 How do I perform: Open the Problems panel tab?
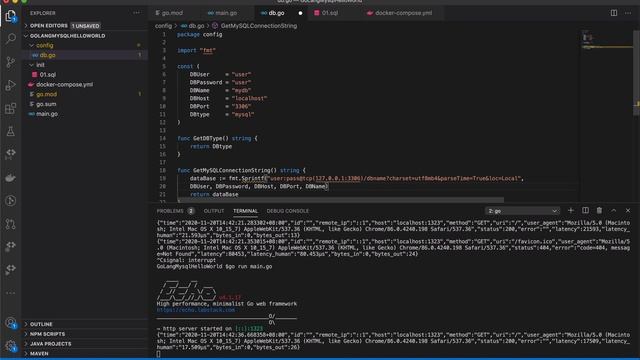pos(175,211)
